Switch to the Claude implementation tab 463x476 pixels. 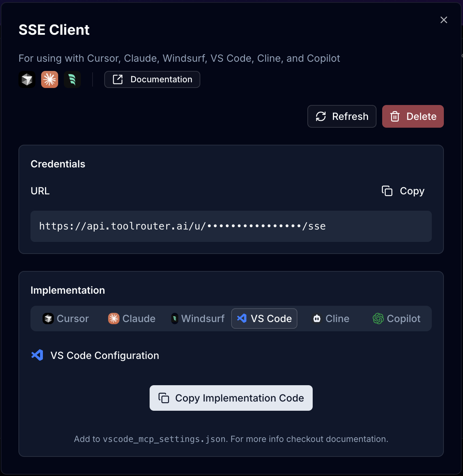(132, 319)
